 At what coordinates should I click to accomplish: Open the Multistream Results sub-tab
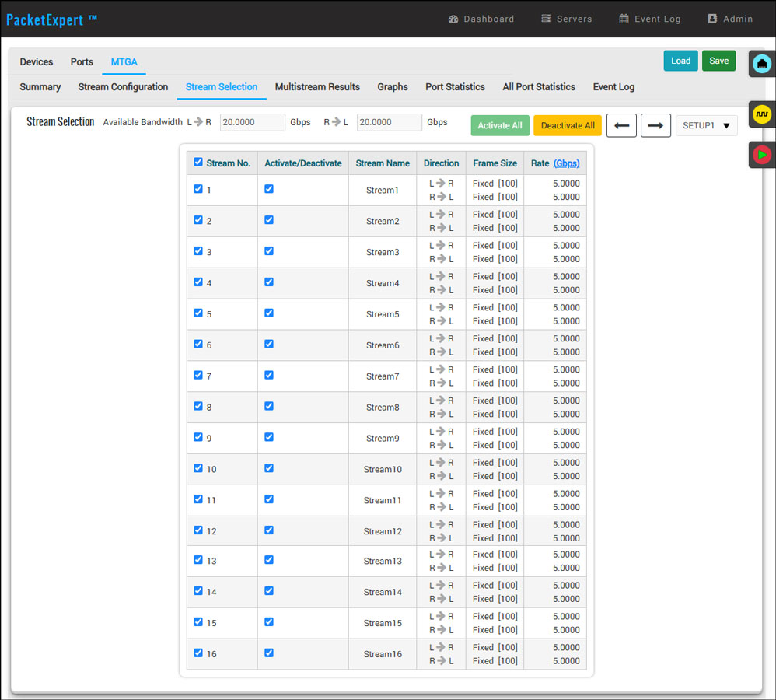(x=317, y=86)
